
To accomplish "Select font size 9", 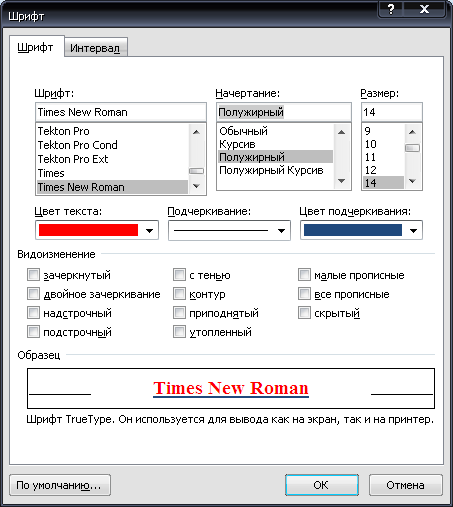I will tap(383, 131).
